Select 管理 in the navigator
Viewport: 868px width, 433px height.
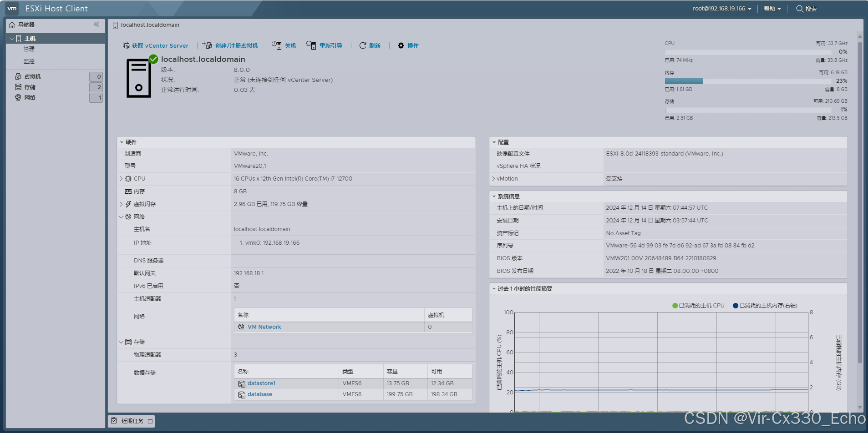[x=29, y=49]
